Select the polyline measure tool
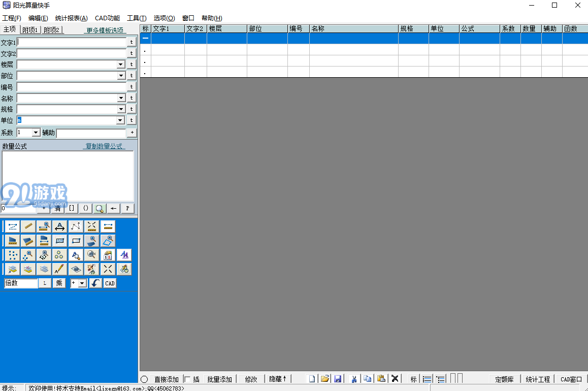 [x=76, y=226]
